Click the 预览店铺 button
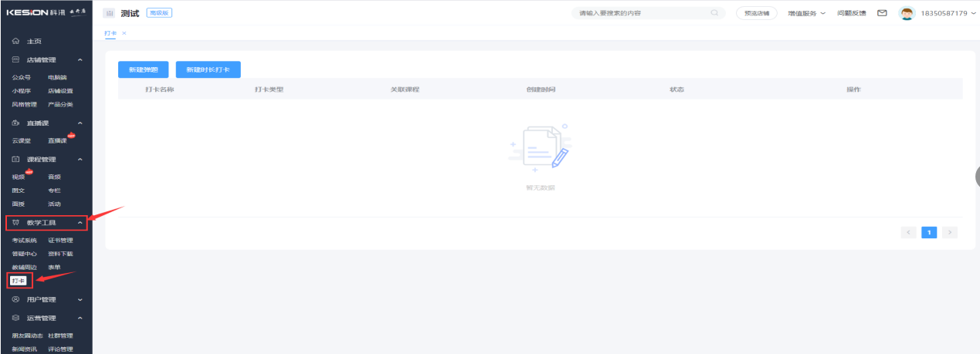This screenshot has width=980, height=354. click(x=757, y=13)
